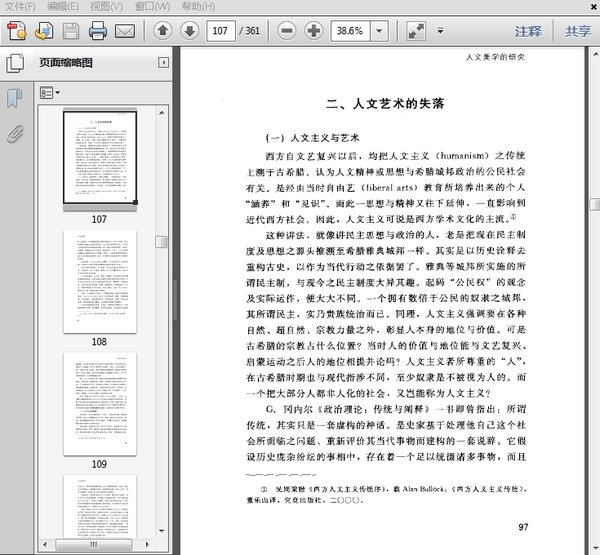The width and height of the screenshot is (600, 555).
Task: Click thumbnail panel scroll down arrow
Action: [161, 531]
